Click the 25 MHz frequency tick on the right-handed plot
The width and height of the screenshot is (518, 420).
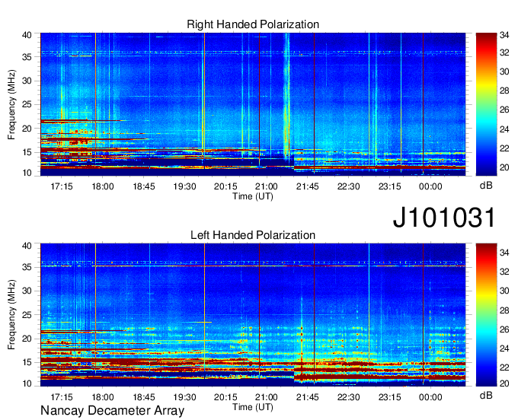click(27, 104)
